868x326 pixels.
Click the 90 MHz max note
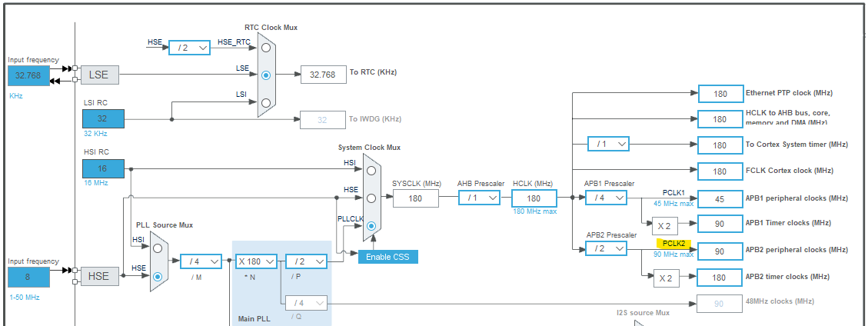click(673, 254)
